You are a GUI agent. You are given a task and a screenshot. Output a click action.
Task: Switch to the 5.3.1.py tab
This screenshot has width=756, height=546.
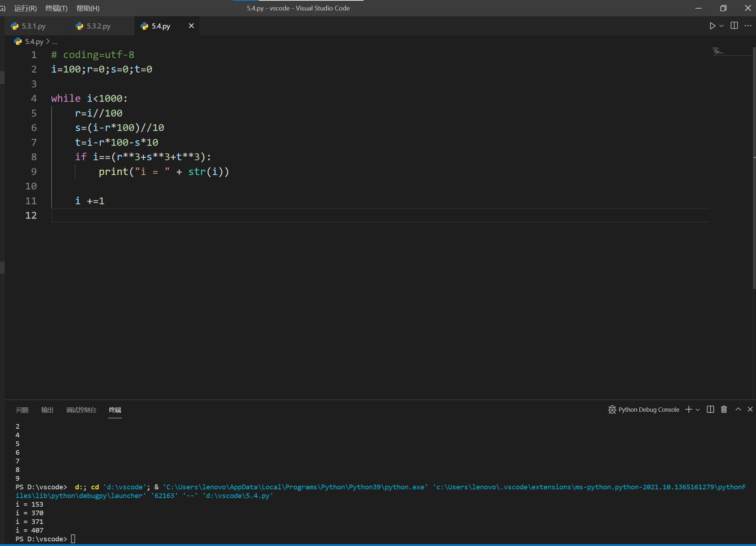point(34,26)
